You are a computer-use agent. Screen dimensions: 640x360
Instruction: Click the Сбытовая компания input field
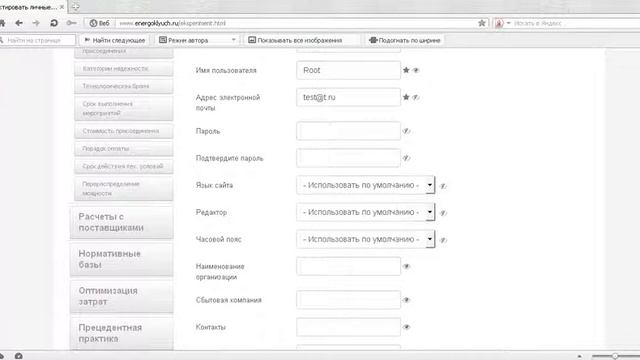click(x=349, y=300)
